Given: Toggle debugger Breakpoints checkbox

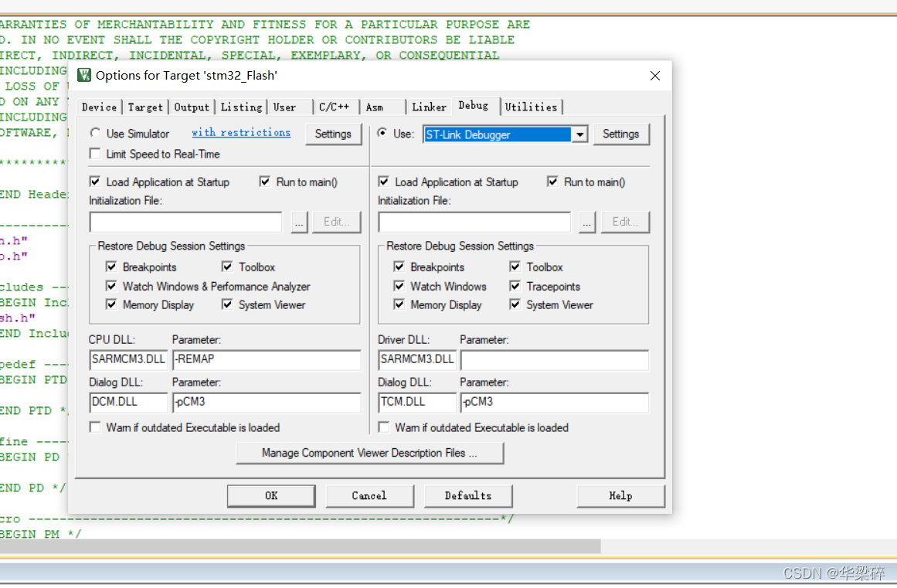Looking at the screenshot, I should pos(399,267).
